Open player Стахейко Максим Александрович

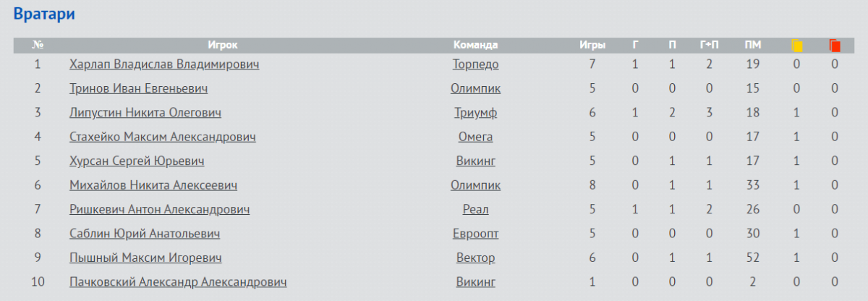coord(163,137)
